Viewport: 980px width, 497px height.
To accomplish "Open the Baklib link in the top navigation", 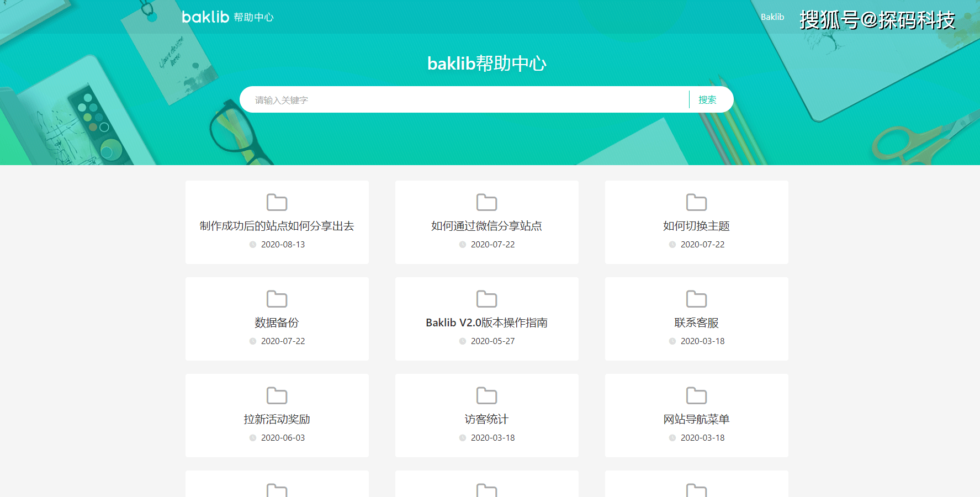I will coord(772,17).
